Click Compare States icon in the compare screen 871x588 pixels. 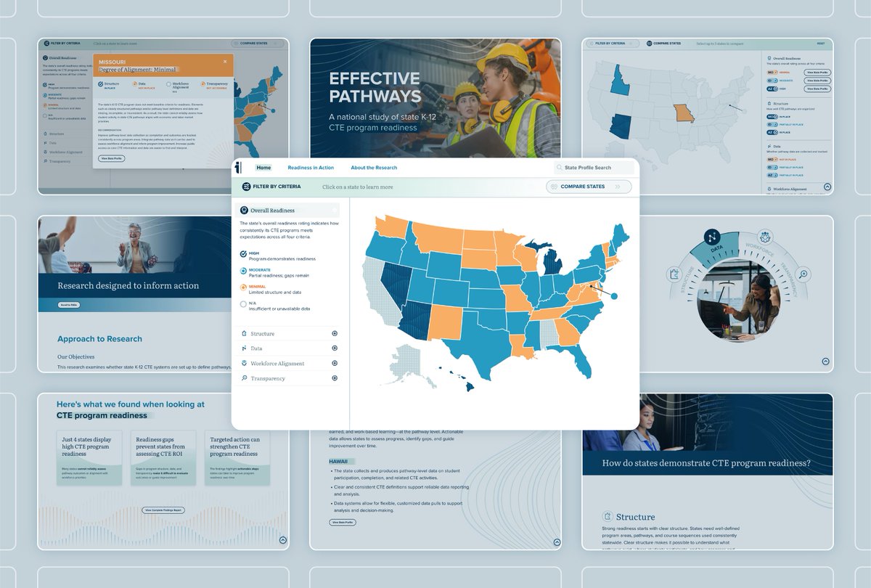650,44
